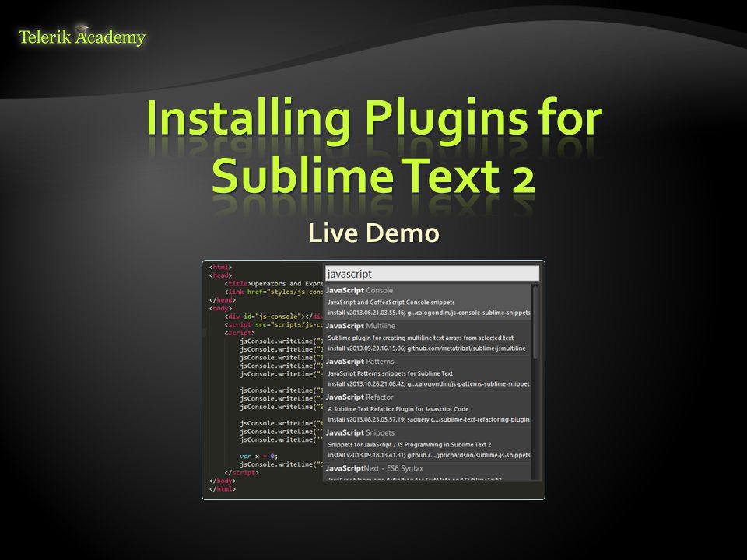Click the 'Installing Plugins for Sublime Text 2' title

point(374,147)
